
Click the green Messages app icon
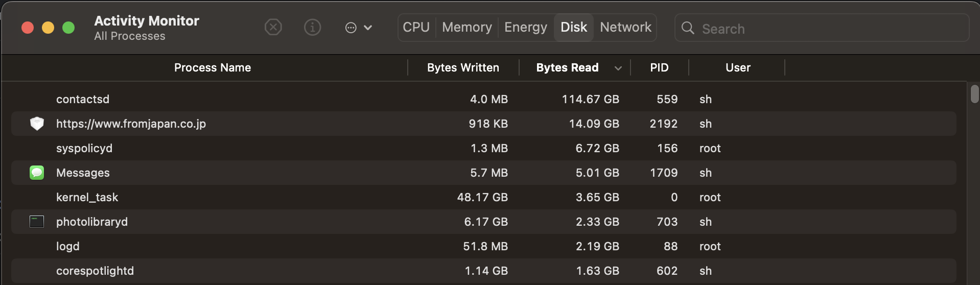pyautogui.click(x=37, y=173)
